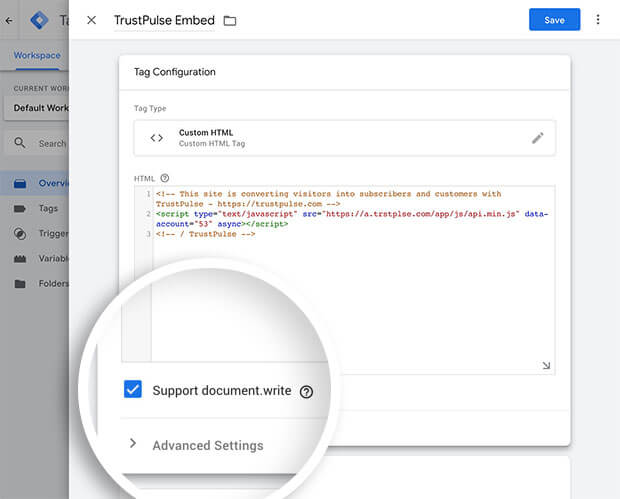The width and height of the screenshot is (620, 499).
Task: Open the Default Workspace selector
Action: pyautogui.click(x=36, y=108)
